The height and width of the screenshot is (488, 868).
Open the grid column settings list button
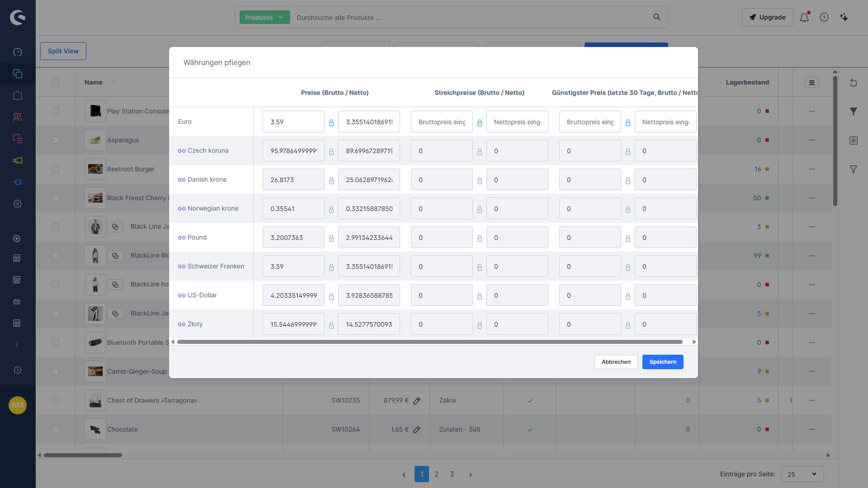(812, 83)
